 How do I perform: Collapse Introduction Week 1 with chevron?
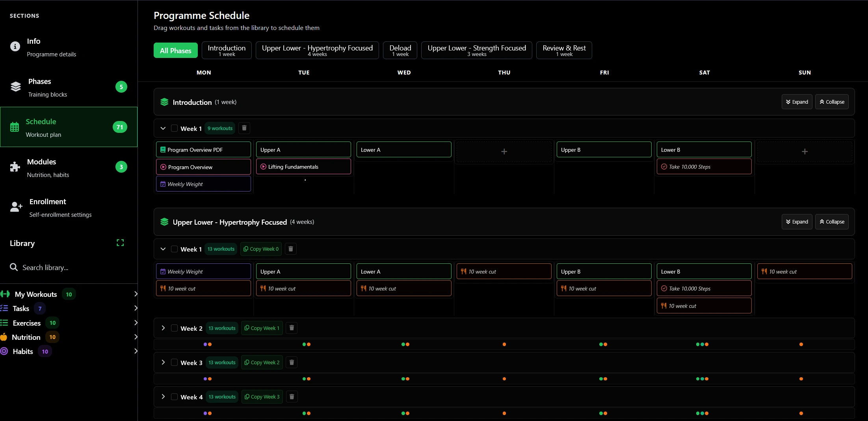[163, 128]
